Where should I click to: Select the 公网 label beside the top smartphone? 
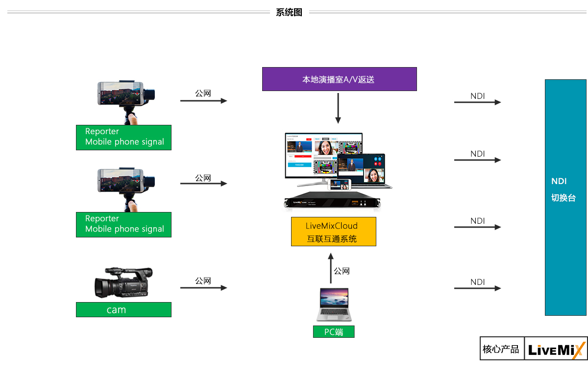pos(203,93)
